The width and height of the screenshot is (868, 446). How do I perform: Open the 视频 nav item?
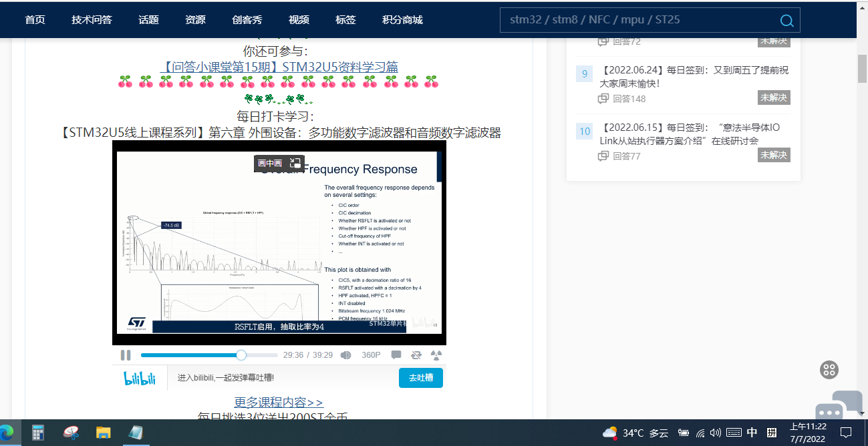tap(299, 19)
